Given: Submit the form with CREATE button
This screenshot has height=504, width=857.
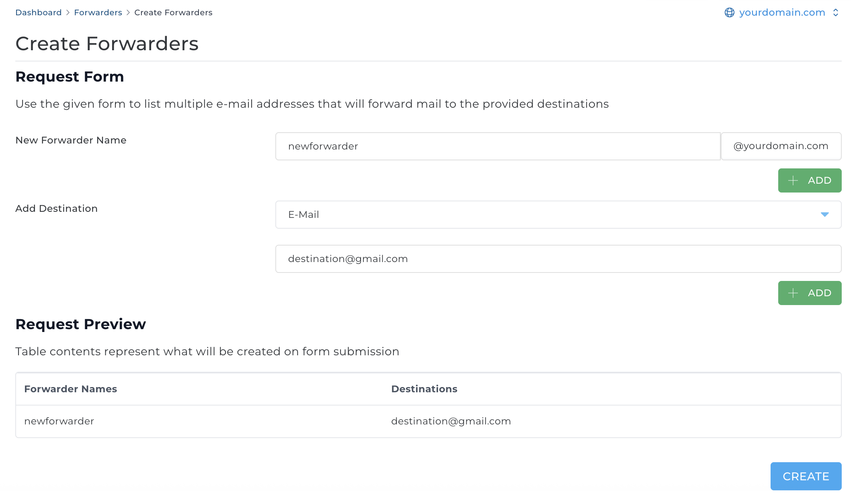Looking at the screenshot, I should point(806,476).
